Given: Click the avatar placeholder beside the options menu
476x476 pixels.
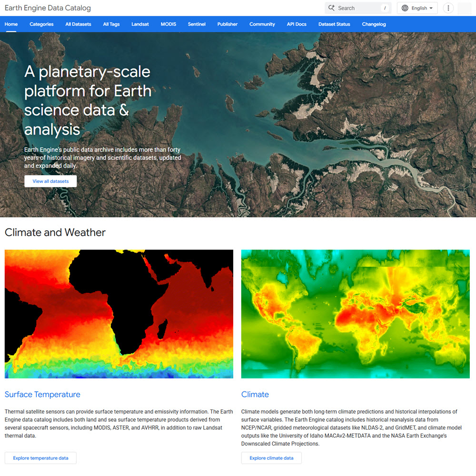Looking at the screenshot, I should (x=465, y=8).
